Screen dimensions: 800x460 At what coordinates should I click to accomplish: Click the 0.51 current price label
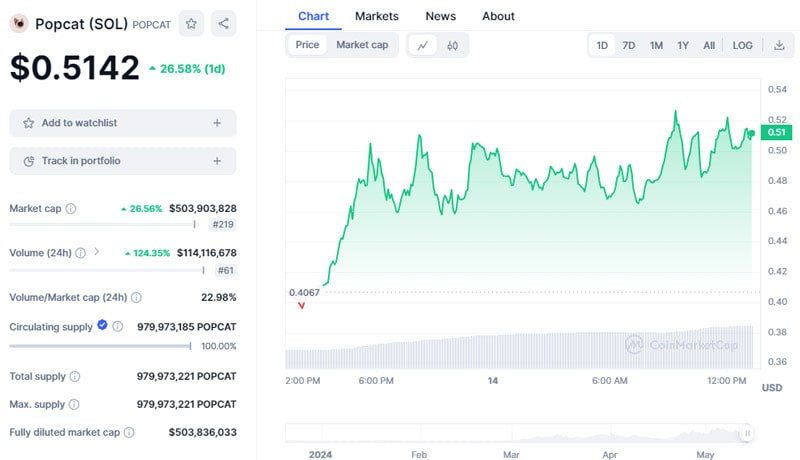coord(777,133)
